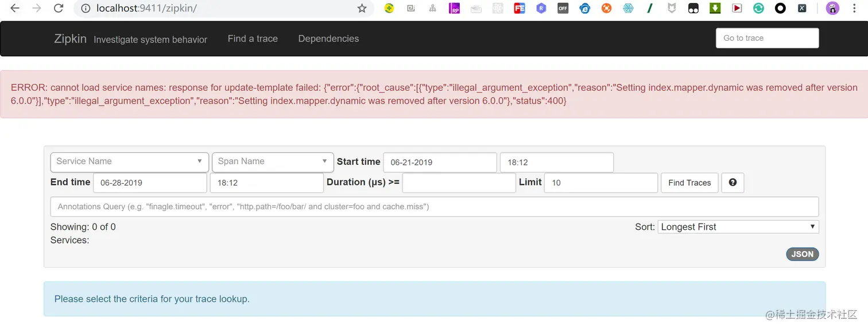Open the spider web extension icon
Screen dimensions: 868x331
point(628,9)
